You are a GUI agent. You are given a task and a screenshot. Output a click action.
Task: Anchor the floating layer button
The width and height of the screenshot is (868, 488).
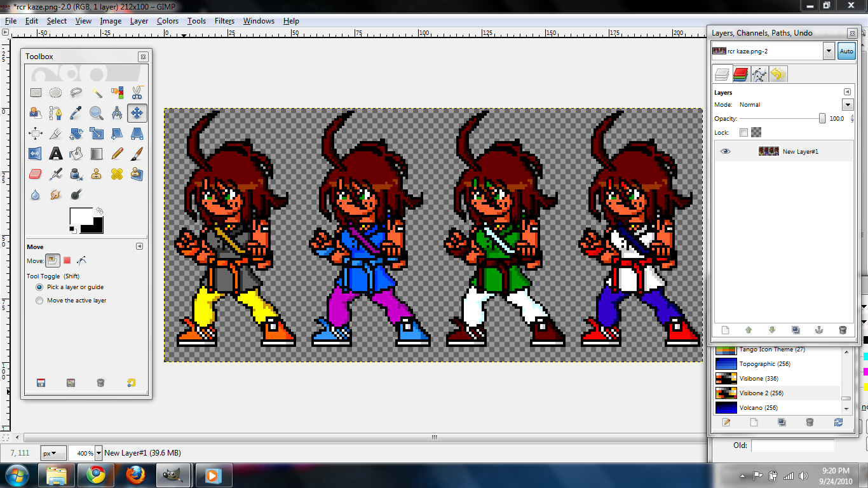(819, 330)
